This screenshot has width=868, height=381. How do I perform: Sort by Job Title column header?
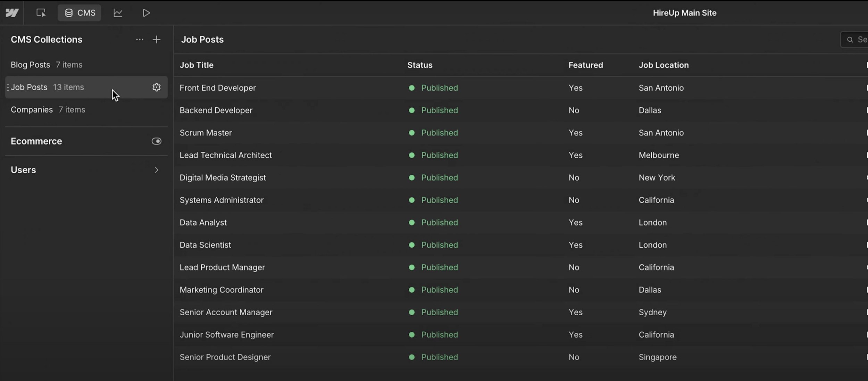(x=197, y=65)
